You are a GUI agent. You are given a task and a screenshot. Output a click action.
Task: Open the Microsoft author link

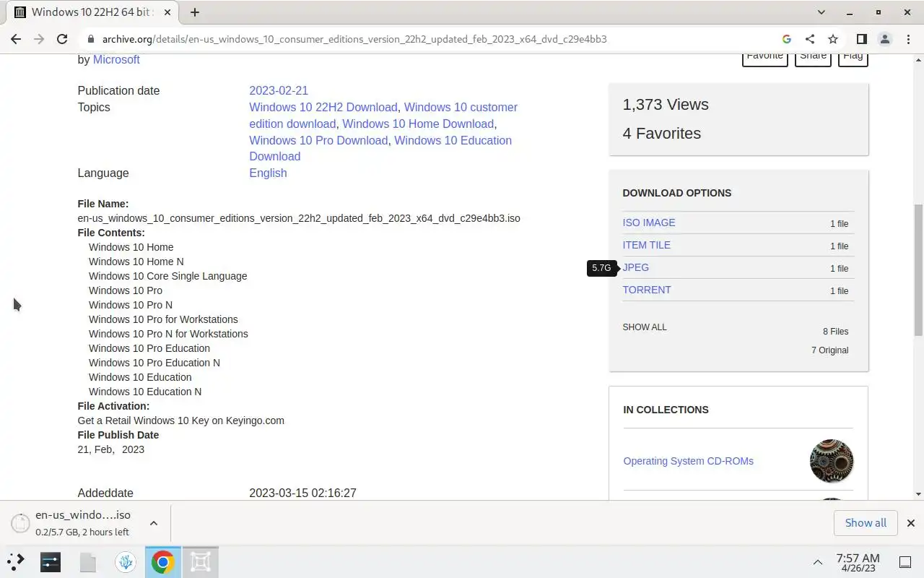pos(116,59)
